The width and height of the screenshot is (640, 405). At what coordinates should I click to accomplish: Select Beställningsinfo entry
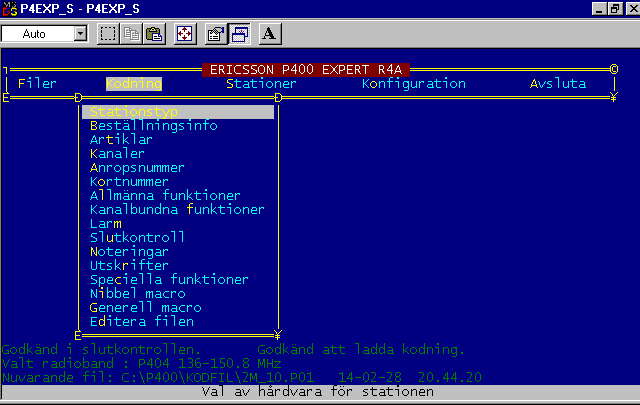pos(153,126)
